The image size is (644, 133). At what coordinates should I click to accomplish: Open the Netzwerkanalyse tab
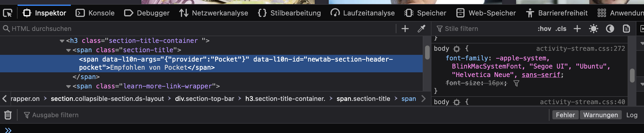214,13
